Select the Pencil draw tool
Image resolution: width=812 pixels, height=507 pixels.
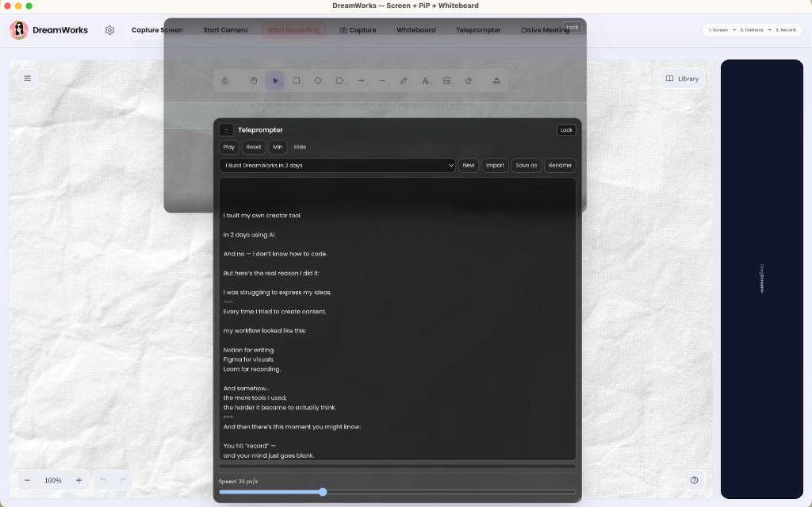click(404, 81)
